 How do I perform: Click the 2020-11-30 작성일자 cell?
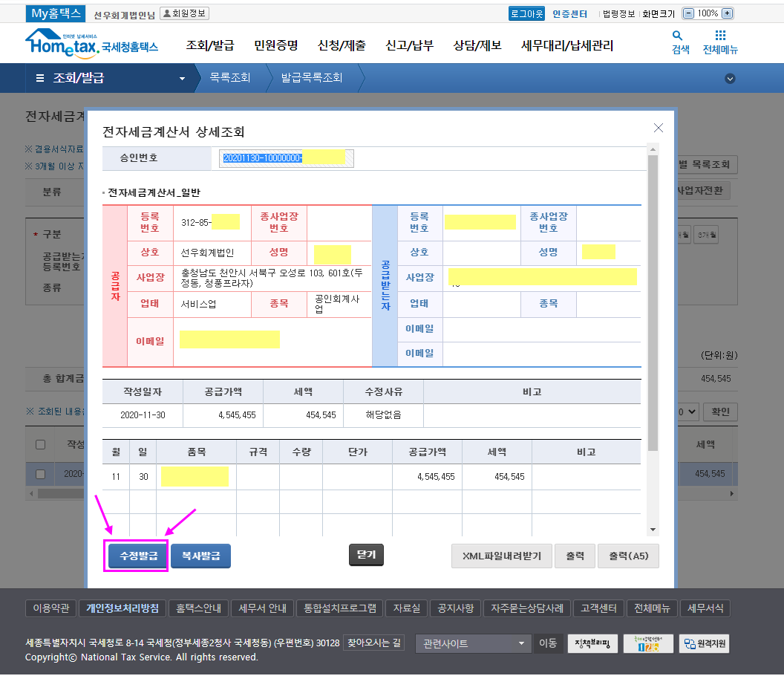pyautogui.click(x=143, y=414)
